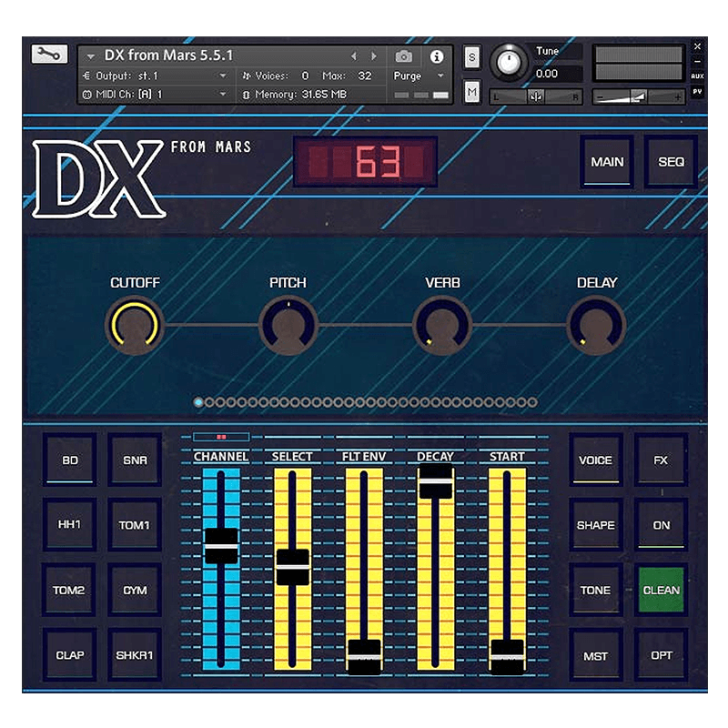Click the pan L-R slider

[536, 97]
